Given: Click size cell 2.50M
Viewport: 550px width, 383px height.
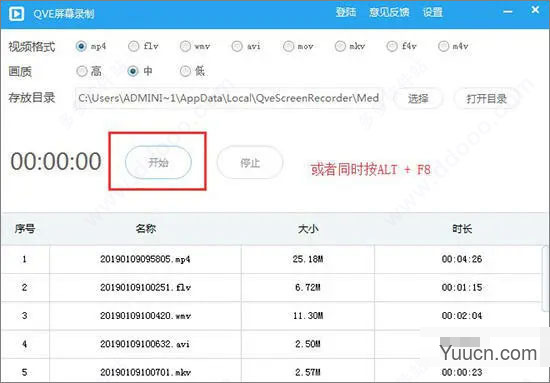Looking at the screenshot, I should tap(308, 344).
